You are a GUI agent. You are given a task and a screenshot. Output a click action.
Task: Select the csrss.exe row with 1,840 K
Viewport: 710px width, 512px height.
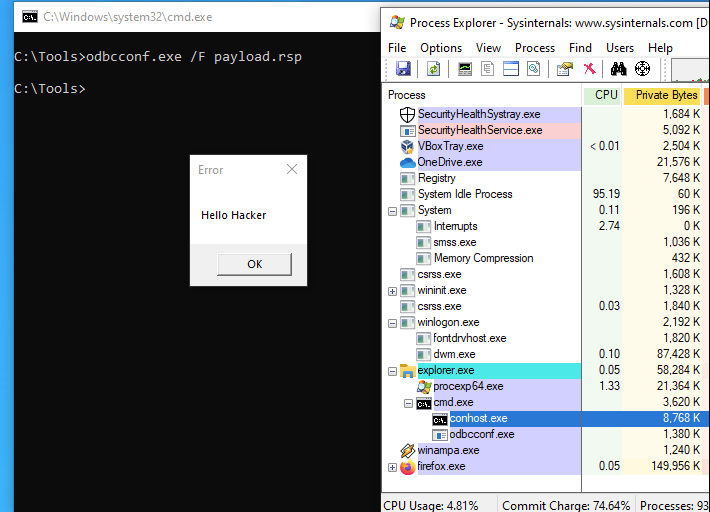pos(546,306)
